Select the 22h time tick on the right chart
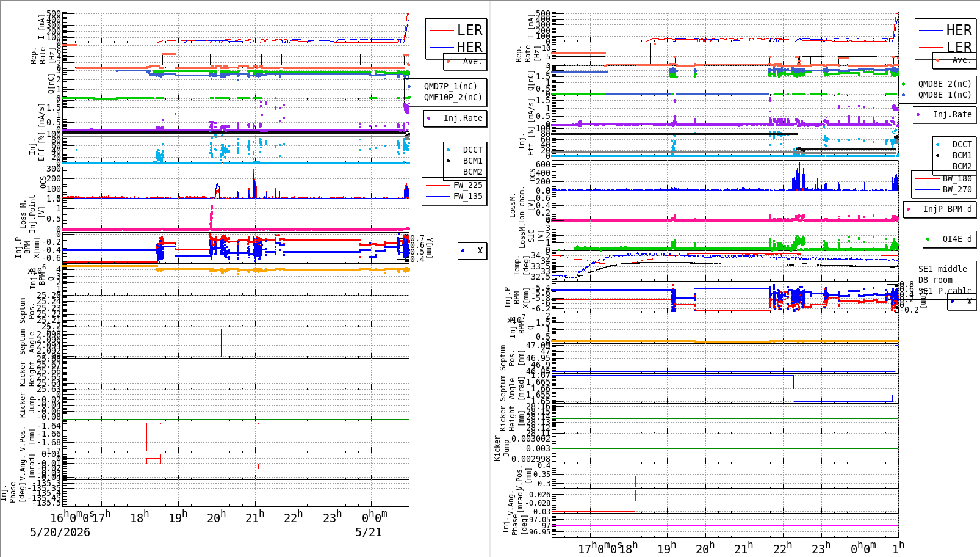The image size is (980, 557). pos(782,547)
